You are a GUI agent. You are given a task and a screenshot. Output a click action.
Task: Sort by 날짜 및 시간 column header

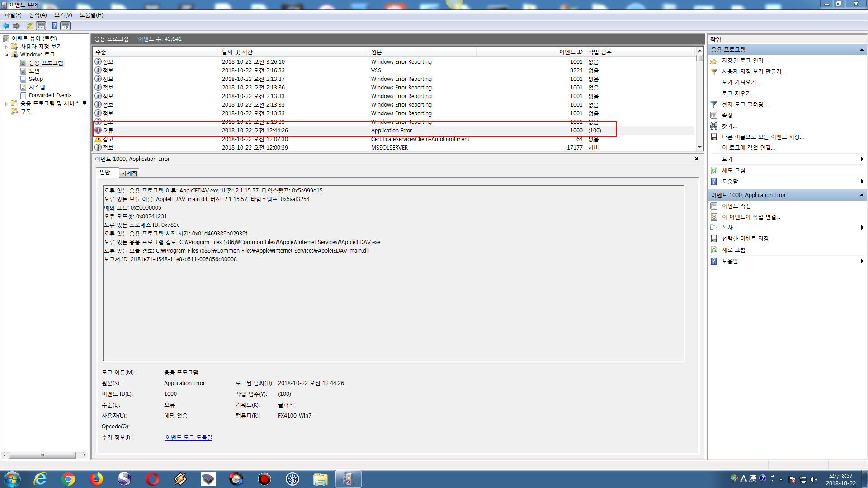[x=294, y=52]
